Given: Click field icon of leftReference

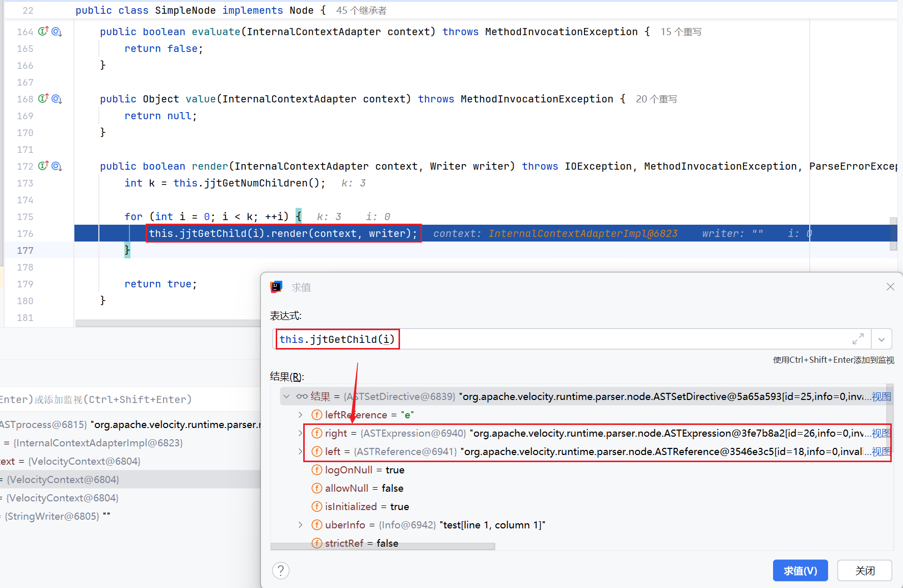Looking at the screenshot, I should point(317,415).
